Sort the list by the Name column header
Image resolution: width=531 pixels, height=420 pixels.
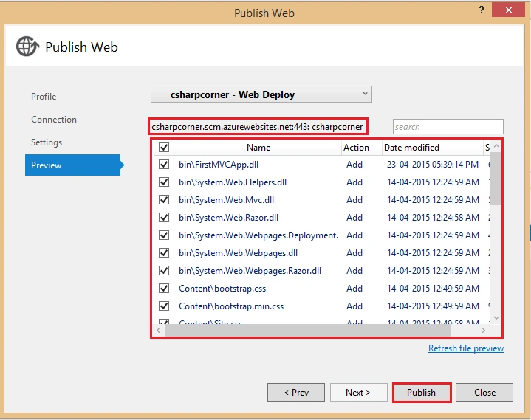(x=258, y=148)
